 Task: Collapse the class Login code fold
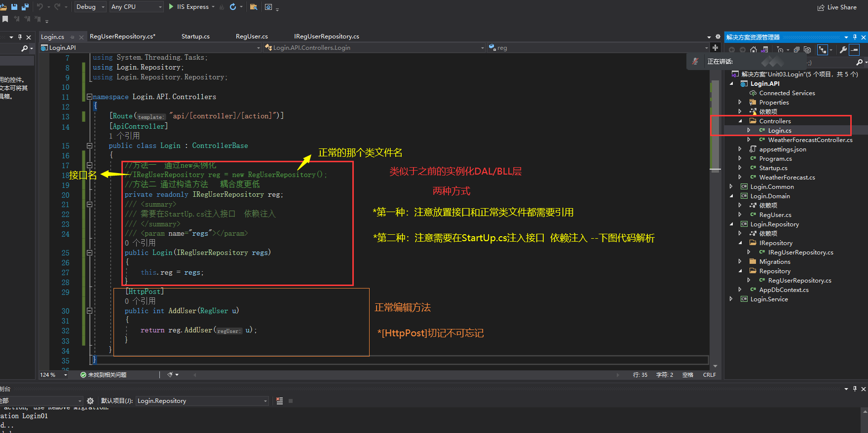tap(89, 145)
